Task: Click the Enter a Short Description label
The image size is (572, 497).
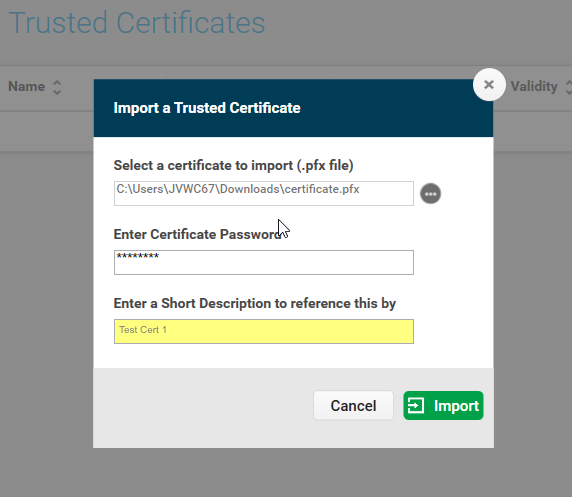Action: (x=255, y=304)
